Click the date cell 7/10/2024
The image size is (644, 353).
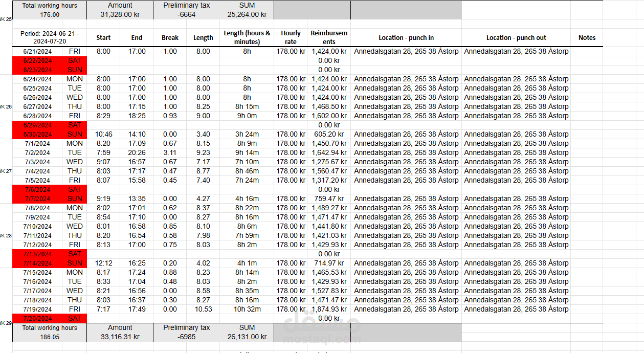[37, 226]
